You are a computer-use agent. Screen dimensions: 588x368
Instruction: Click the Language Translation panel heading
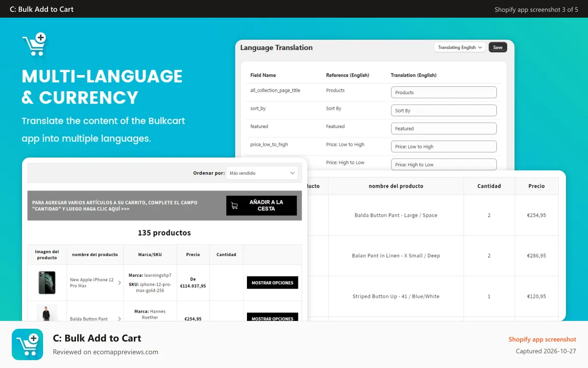276,48
